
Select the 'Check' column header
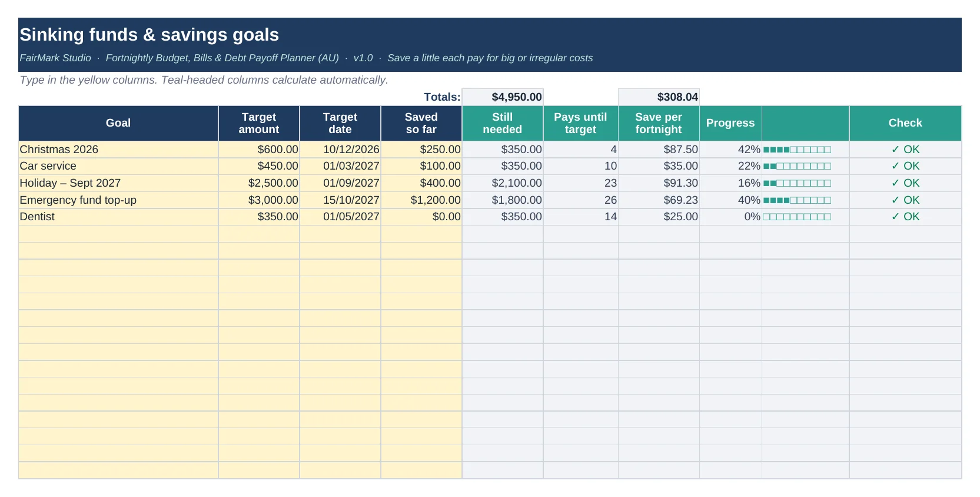pos(905,123)
